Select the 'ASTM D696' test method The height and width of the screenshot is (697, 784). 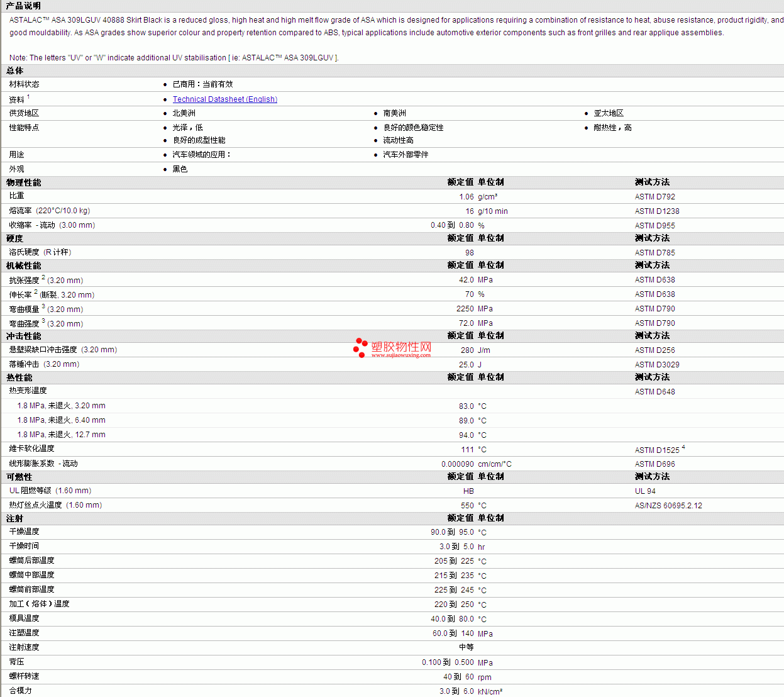655,464
